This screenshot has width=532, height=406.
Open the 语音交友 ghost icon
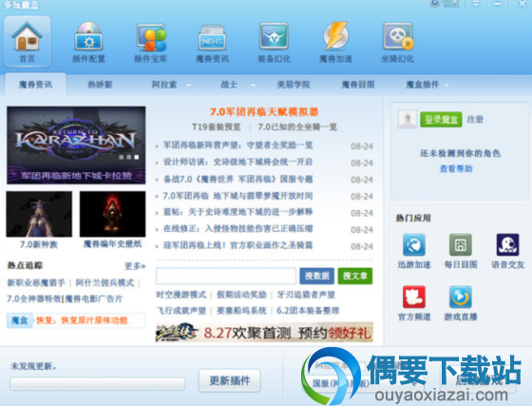point(507,244)
